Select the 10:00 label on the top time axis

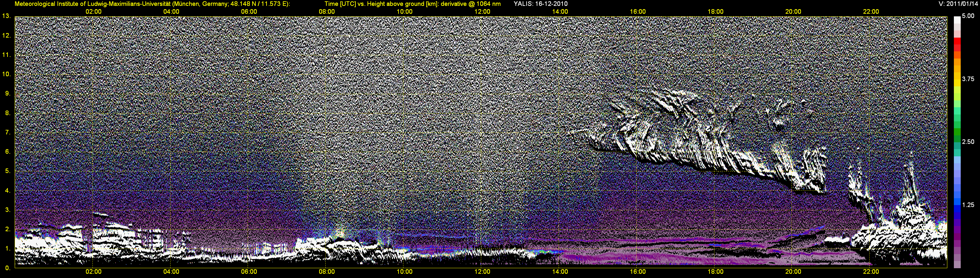click(x=405, y=12)
